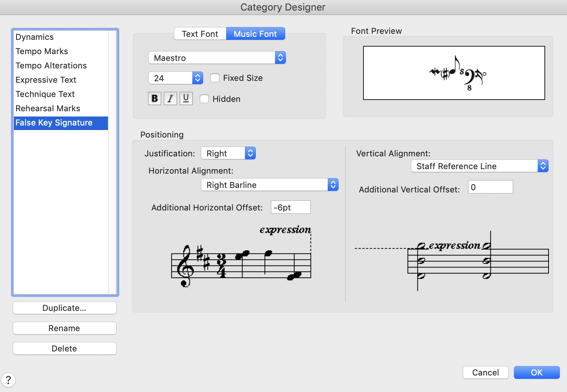Edit the Additional Horizontal Offset value
This screenshot has width=567, height=392.
pyautogui.click(x=290, y=207)
